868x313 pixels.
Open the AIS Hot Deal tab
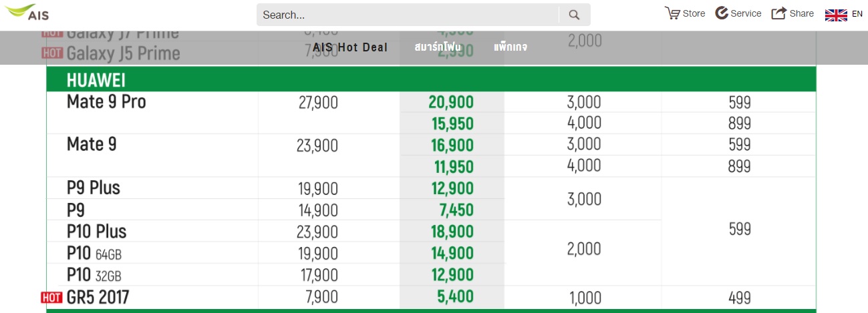point(350,47)
